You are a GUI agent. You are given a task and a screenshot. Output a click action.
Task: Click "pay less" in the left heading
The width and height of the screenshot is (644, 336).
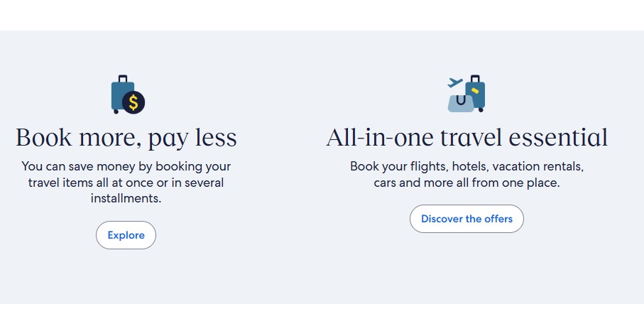(192, 137)
